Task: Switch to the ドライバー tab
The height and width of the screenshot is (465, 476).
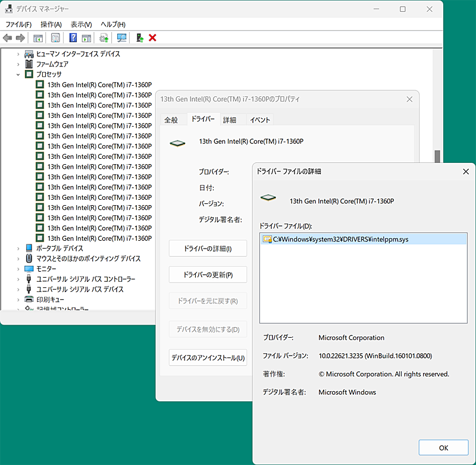Action: click(x=203, y=119)
